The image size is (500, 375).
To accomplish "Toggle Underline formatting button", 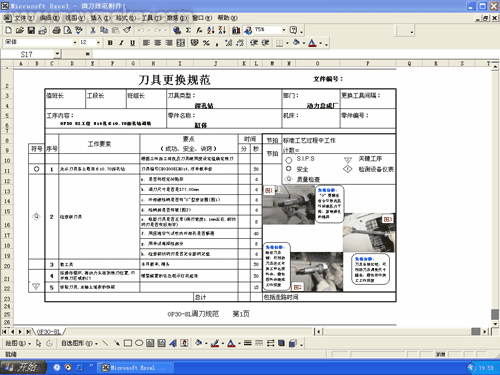I will pos(133,43).
